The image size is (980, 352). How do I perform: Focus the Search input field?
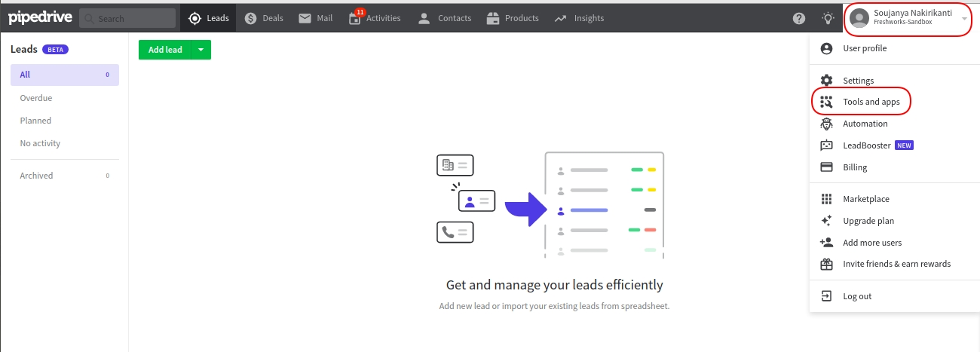[127, 18]
